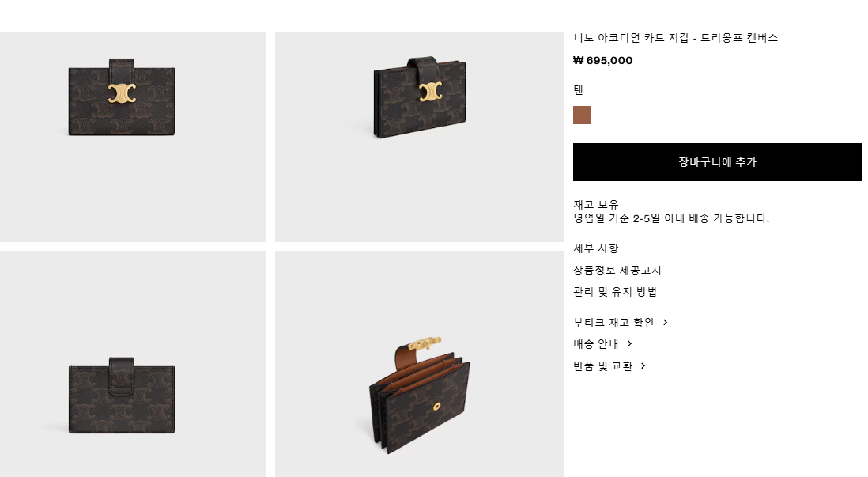The height and width of the screenshot is (477, 868).
Task: View the angled side wallet image
Action: [x=420, y=137]
